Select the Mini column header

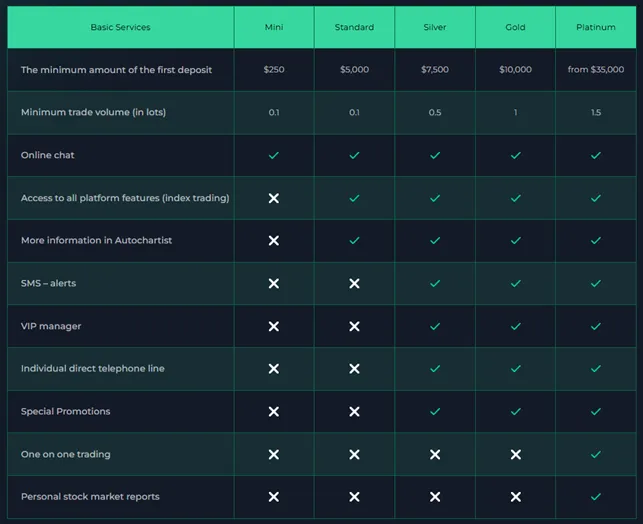pos(274,27)
